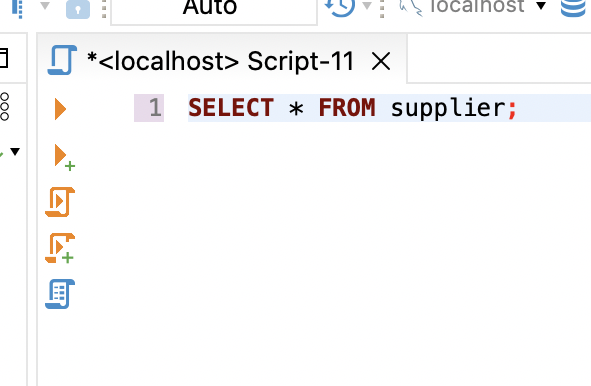Toggle the restore panel icon at left edge
This screenshot has height=386, width=591.
[x=3, y=58]
